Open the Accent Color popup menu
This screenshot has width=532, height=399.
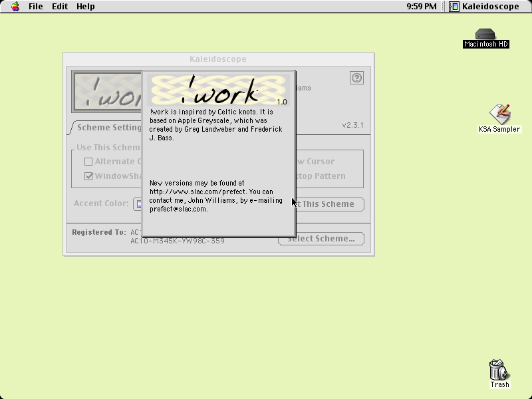pos(138,204)
